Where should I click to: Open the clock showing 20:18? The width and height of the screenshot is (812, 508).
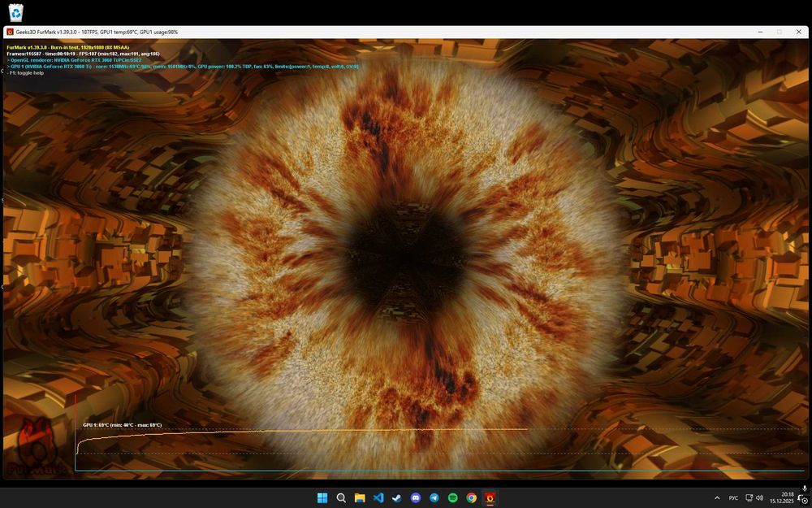781,498
